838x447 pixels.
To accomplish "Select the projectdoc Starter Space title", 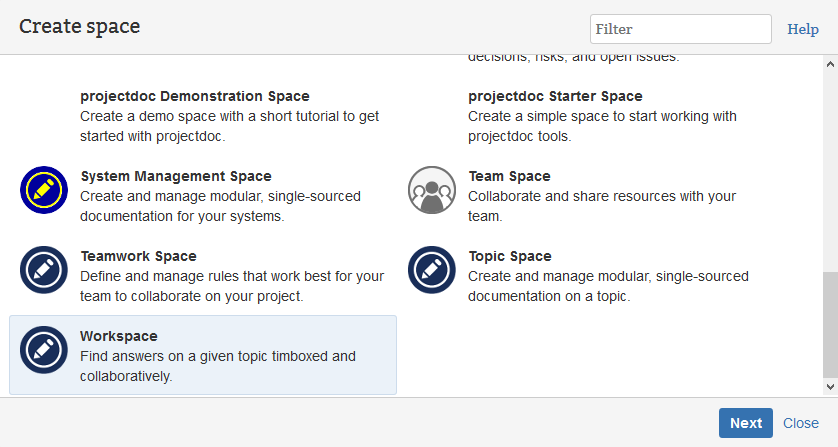I will [555, 96].
